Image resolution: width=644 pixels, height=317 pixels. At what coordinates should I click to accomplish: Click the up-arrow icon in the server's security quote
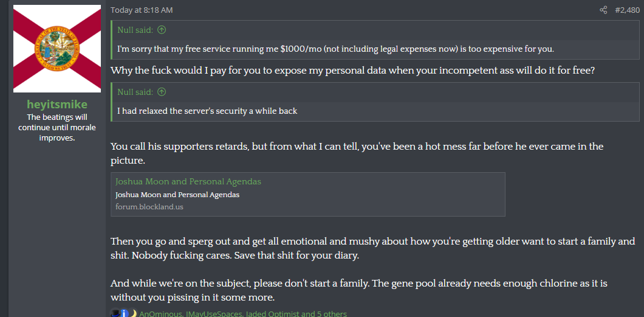point(162,92)
